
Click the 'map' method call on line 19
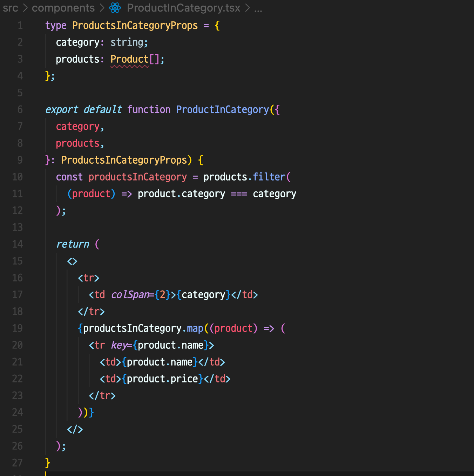[195, 328]
